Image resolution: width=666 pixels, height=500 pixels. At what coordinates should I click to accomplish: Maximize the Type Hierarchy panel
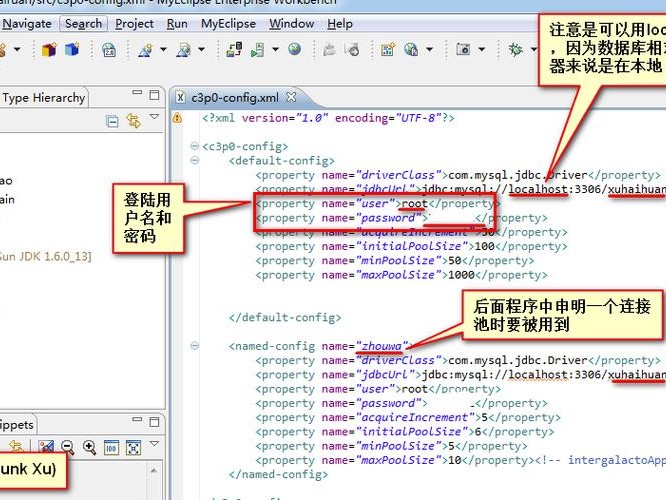154,95
